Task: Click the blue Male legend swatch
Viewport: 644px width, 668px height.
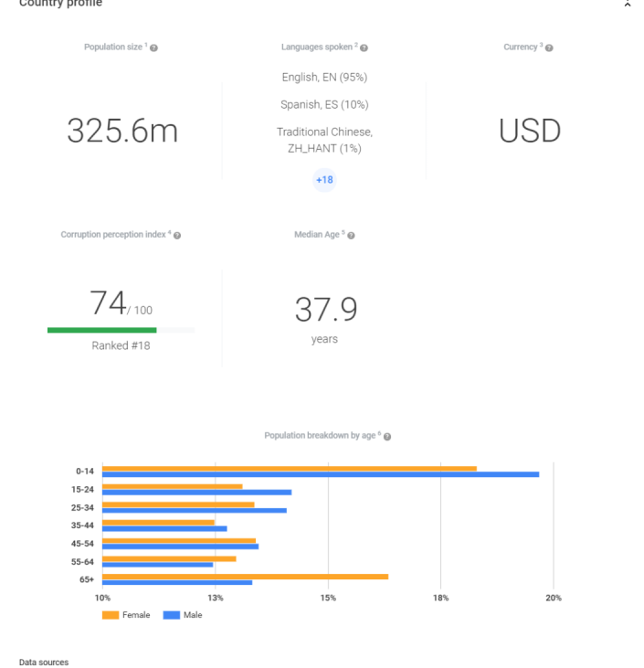Action: [172, 615]
